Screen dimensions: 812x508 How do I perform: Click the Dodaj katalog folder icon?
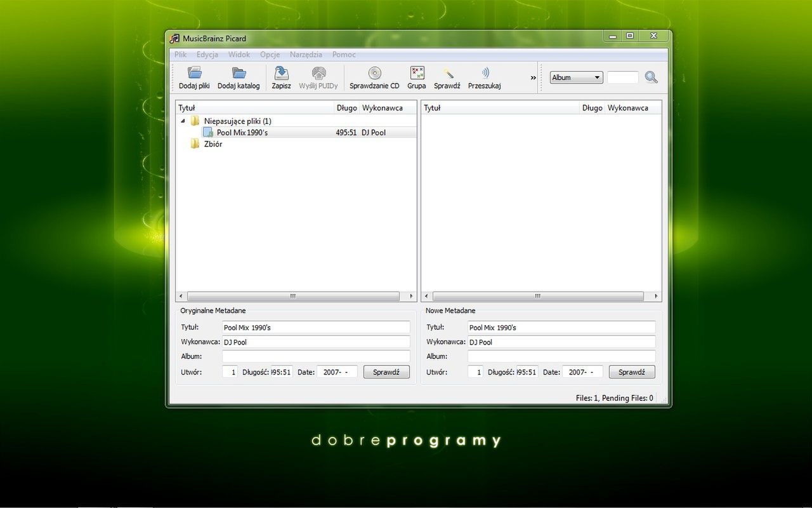point(239,73)
